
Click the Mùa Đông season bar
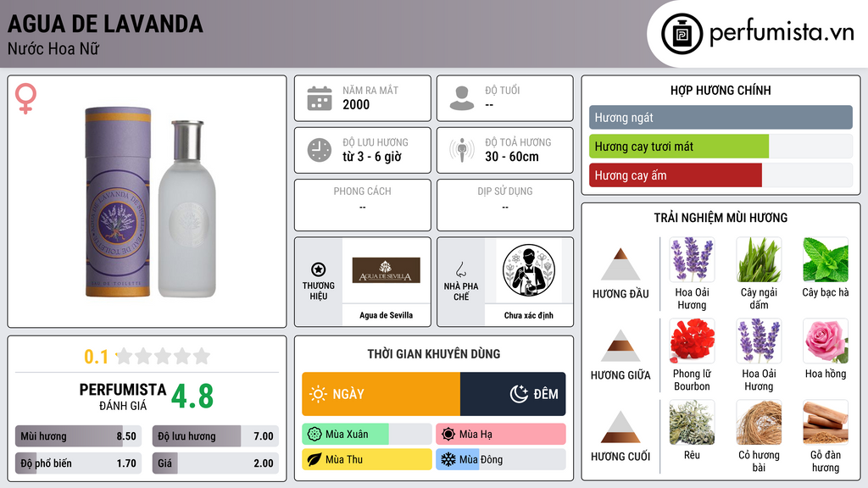point(500,459)
